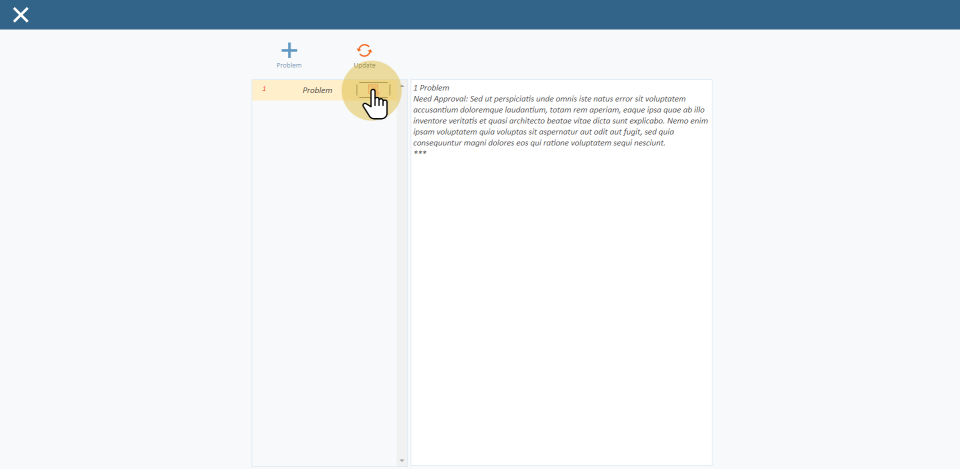Click the orange Update refresh icon
Viewport: 960px width, 469px height.
click(x=364, y=50)
